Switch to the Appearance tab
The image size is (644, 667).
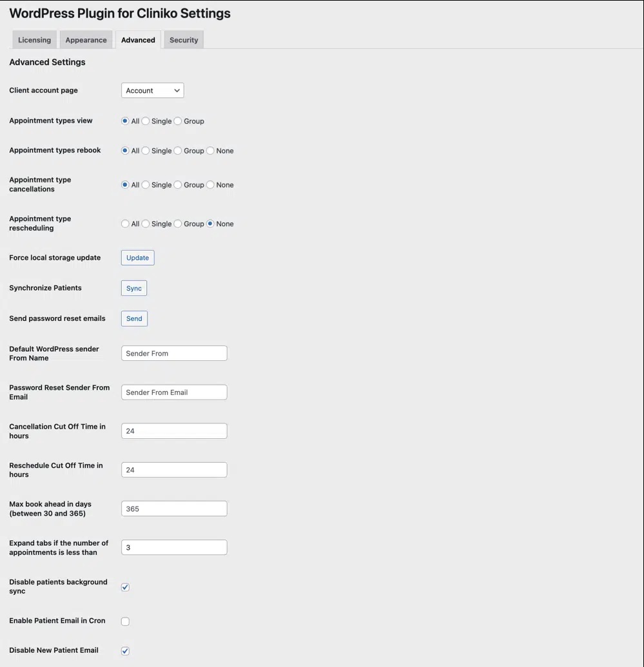(x=86, y=39)
